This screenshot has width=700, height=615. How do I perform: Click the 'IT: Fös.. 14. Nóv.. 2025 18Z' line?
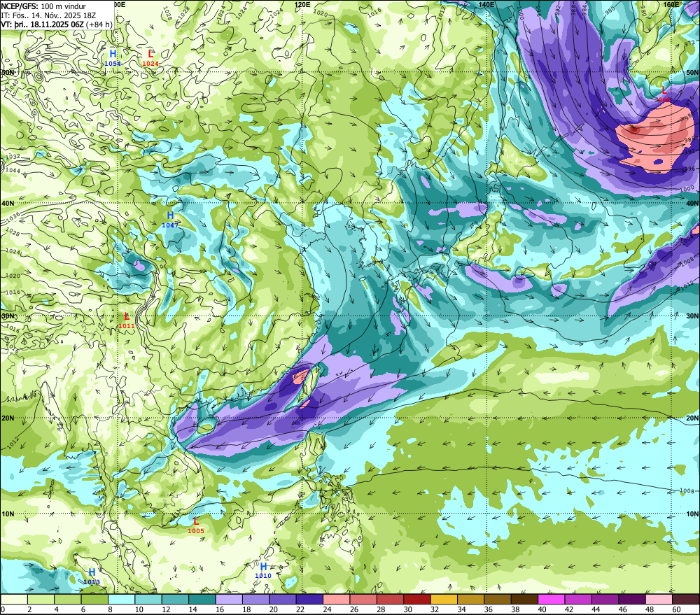pos(48,15)
